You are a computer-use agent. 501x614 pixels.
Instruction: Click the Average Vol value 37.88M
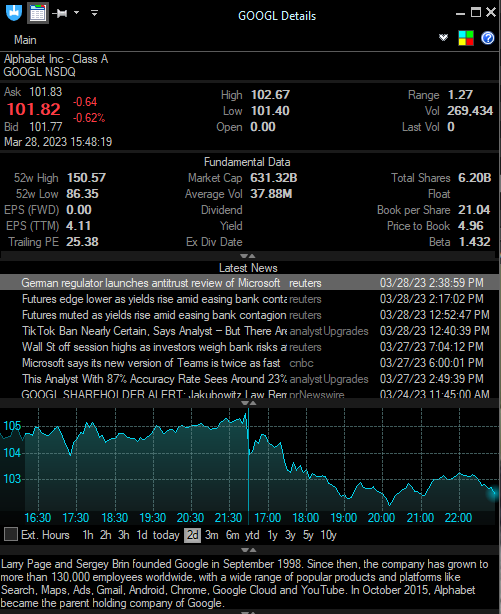coord(271,194)
